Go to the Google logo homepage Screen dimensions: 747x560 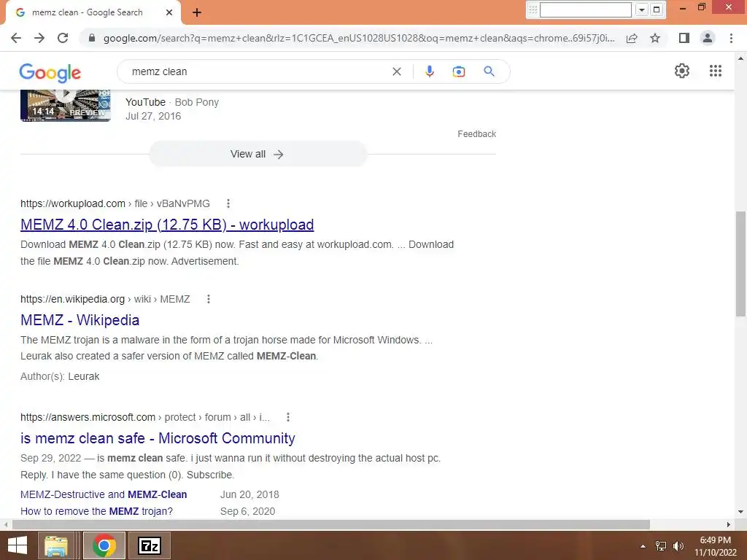[x=50, y=72]
